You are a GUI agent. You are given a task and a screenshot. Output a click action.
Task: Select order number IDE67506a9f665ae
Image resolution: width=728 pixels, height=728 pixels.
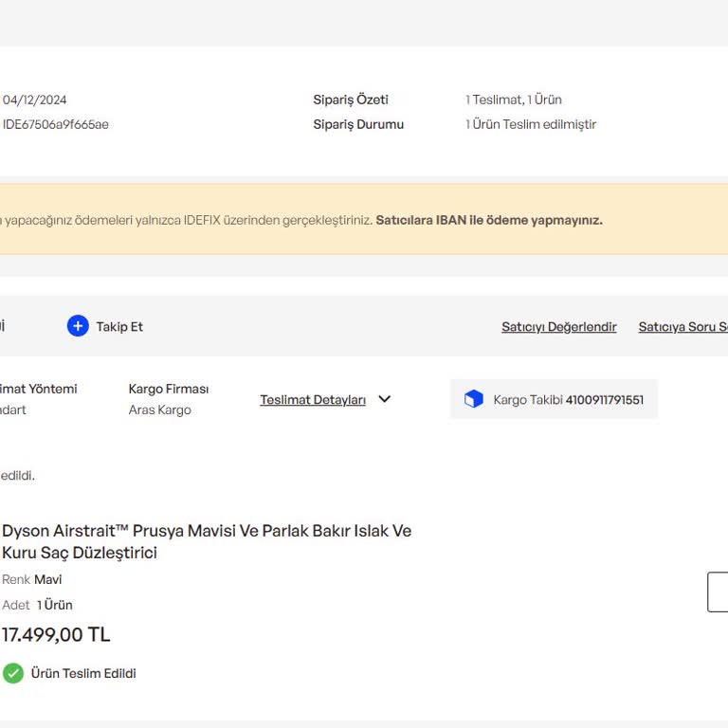(x=56, y=124)
